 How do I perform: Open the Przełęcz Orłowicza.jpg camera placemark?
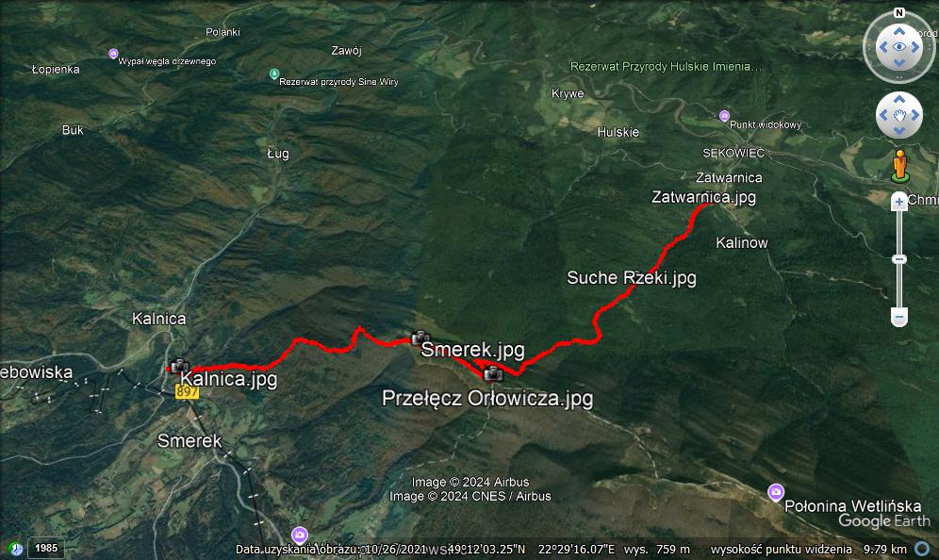(x=493, y=373)
